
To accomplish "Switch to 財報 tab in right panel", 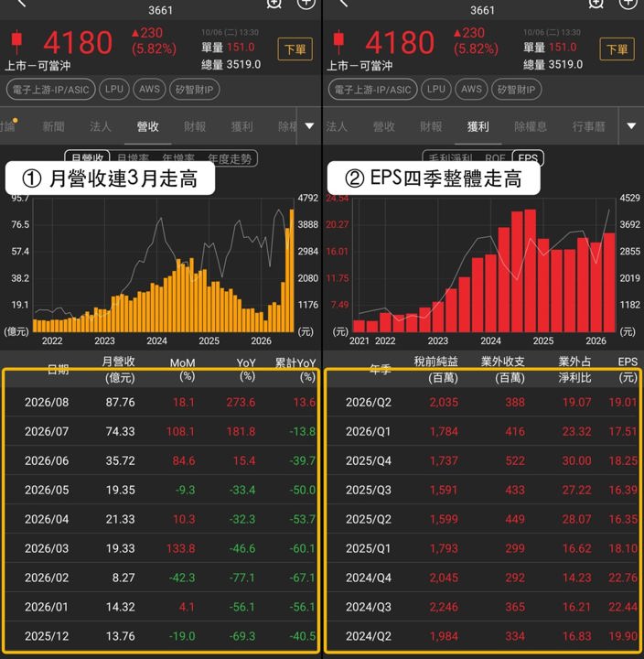I will (431, 126).
